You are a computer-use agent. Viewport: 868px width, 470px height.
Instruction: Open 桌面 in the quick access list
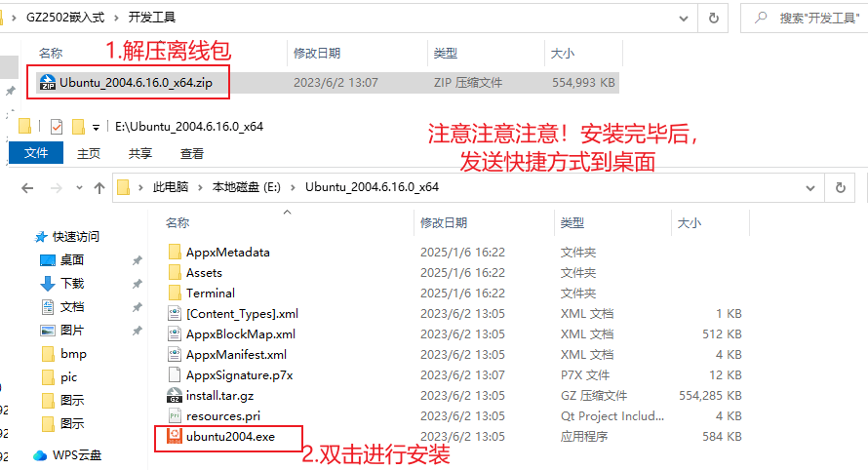[x=72, y=260]
